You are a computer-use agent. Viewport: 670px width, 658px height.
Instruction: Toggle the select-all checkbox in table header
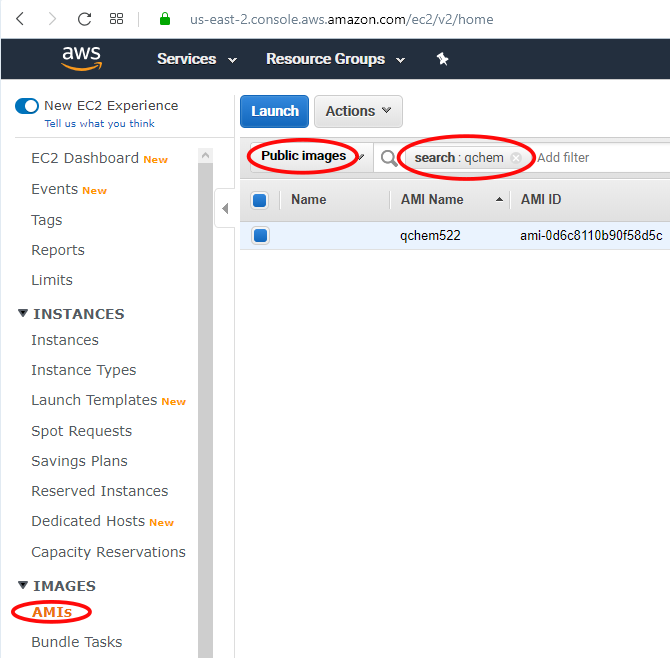[x=260, y=200]
